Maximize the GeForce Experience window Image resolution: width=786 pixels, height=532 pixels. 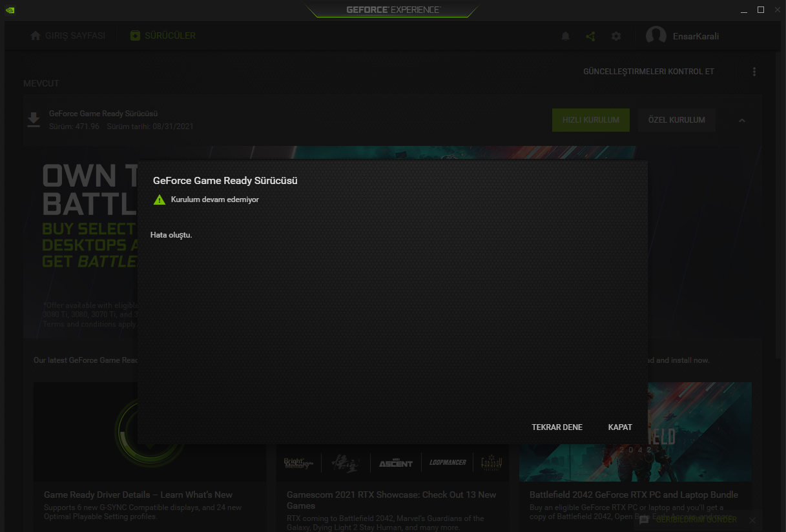[x=761, y=10]
